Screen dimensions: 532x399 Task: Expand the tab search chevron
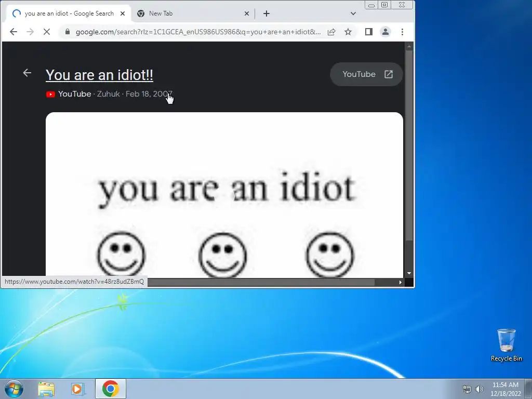[353, 14]
